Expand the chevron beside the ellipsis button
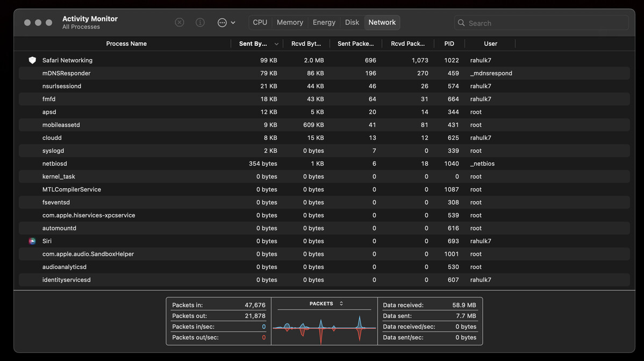Image resolution: width=644 pixels, height=361 pixels. pos(233,23)
